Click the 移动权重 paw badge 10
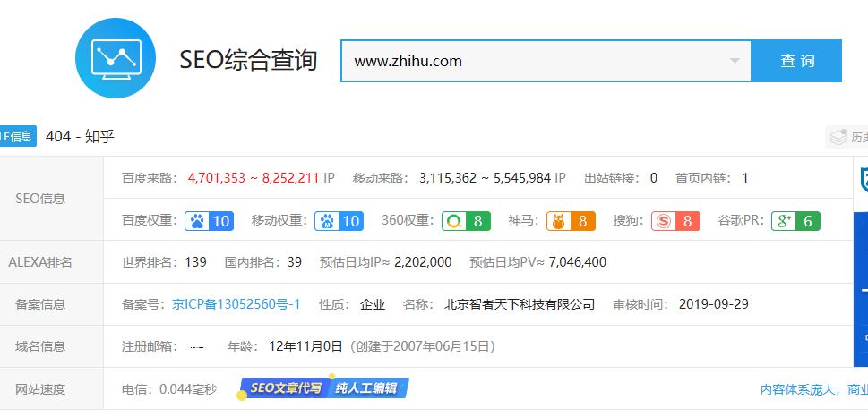Image resolution: width=868 pixels, height=417 pixels. [x=339, y=221]
